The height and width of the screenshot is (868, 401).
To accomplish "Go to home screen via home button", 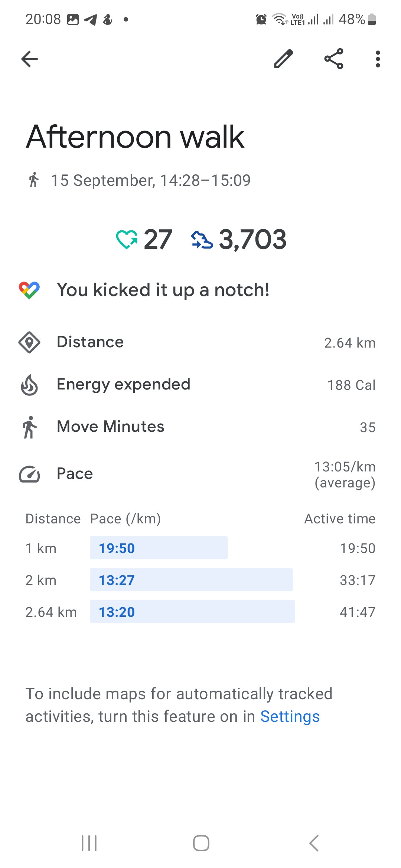I will (x=201, y=843).
